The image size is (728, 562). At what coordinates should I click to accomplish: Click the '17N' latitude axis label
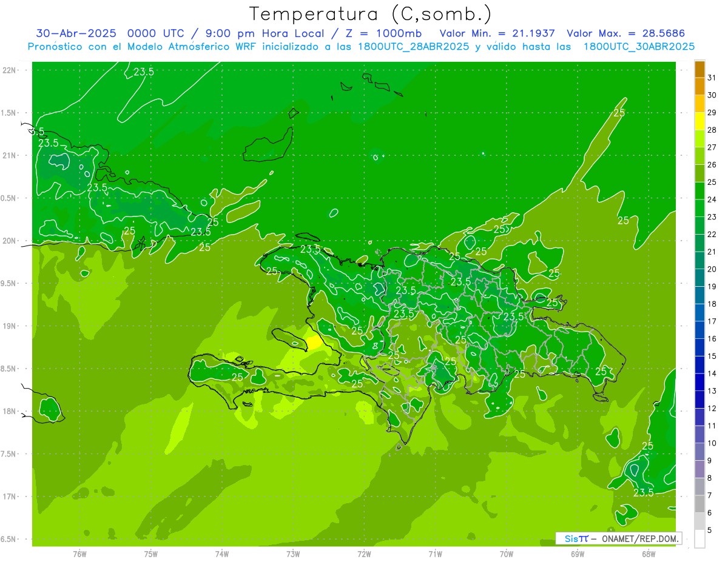coord(8,497)
